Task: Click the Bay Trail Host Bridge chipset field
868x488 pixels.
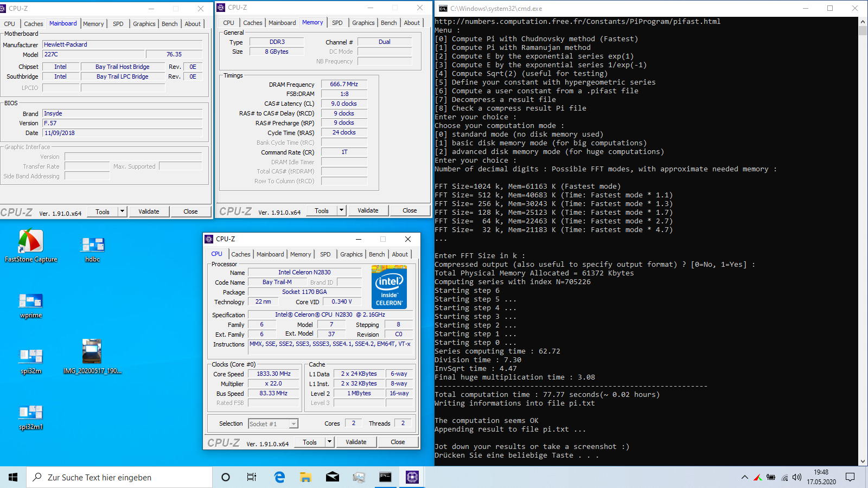Action: coord(123,67)
